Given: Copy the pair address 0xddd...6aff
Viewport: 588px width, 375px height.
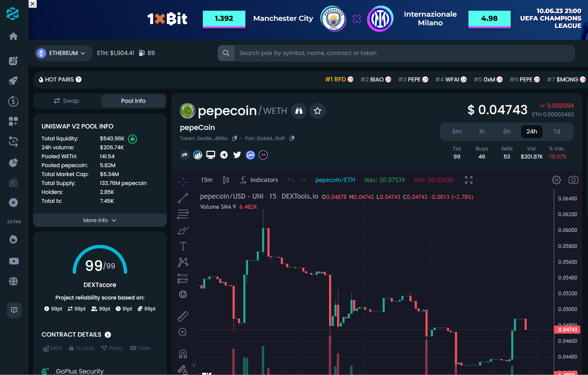Looking at the screenshot, I should tap(292, 138).
